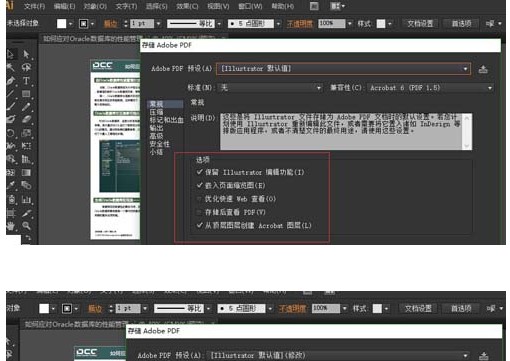Open the 标准(N) dropdown
This screenshot has height=361, width=510.
coord(270,88)
